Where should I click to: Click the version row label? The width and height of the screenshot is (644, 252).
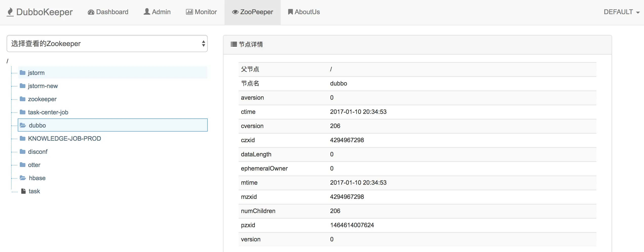coord(251,239)
